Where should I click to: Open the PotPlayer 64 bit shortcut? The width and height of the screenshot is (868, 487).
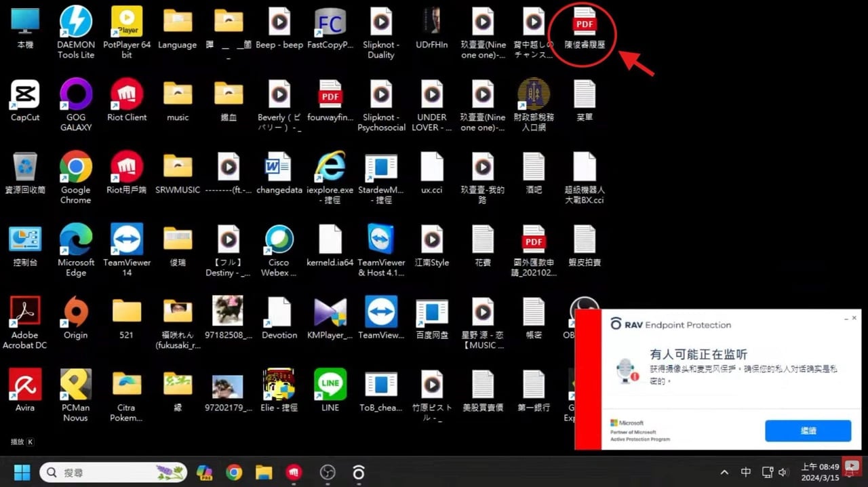127,22
